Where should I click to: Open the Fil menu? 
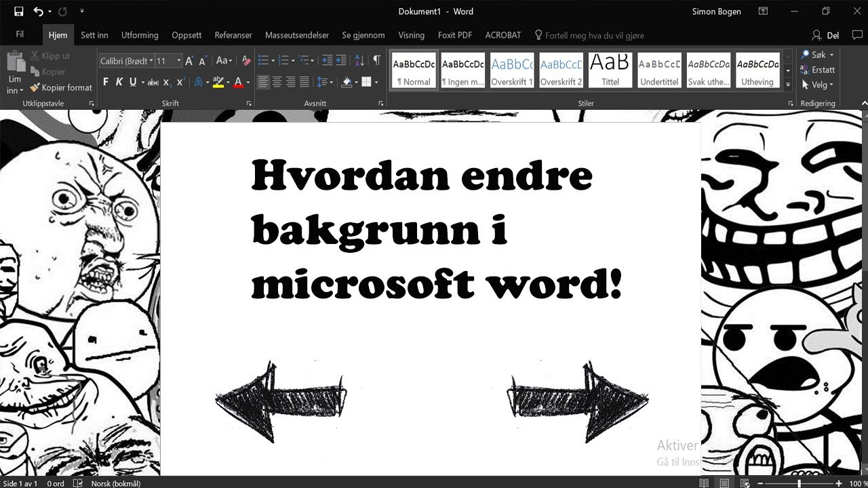(20, 35)
